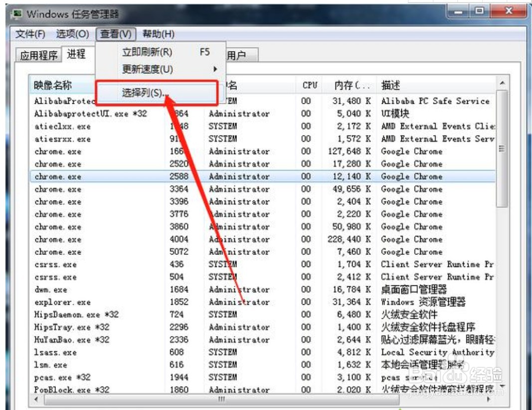532x410 pixels.
Task: Click the vertical scrollbar thumb
Action: 502,148
